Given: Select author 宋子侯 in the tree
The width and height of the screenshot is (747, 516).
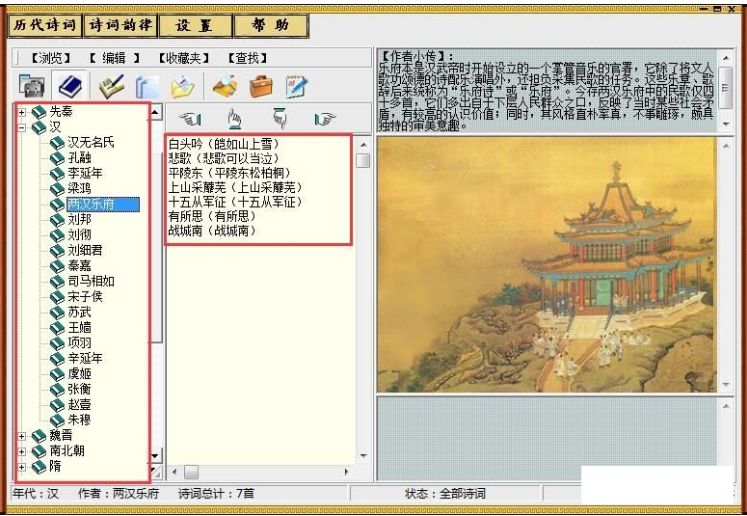Looking at the screenshot, I should pyautogui.click(x=85, y=296).
